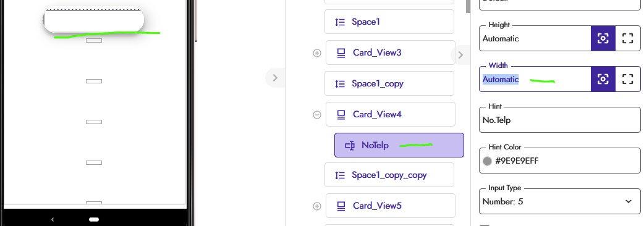Set Height to fit-contents icon
This screenshot has width=644, height=226.
pyautogui.click(x=603, y=38)
